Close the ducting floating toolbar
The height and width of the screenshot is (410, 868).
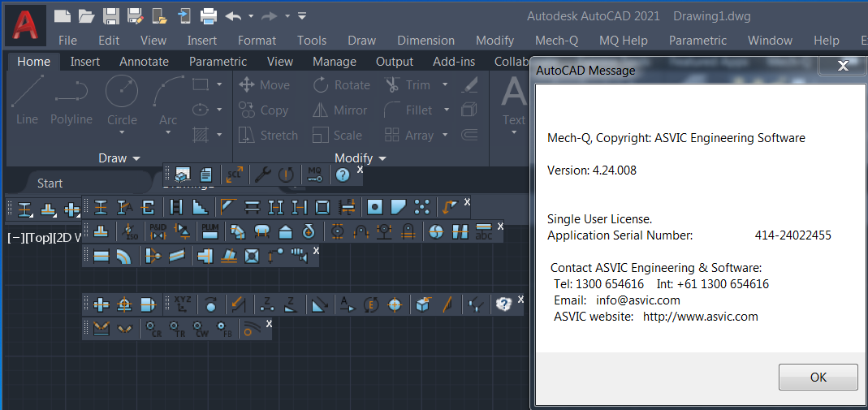coord(316,251)
